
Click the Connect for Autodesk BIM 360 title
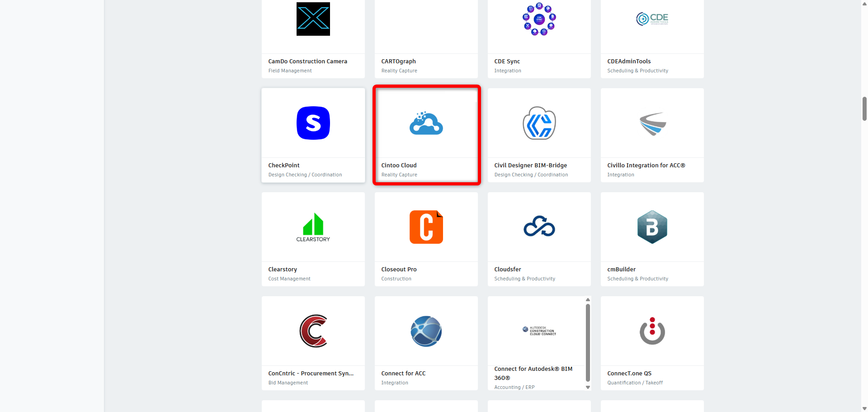(x=533, y=374)
